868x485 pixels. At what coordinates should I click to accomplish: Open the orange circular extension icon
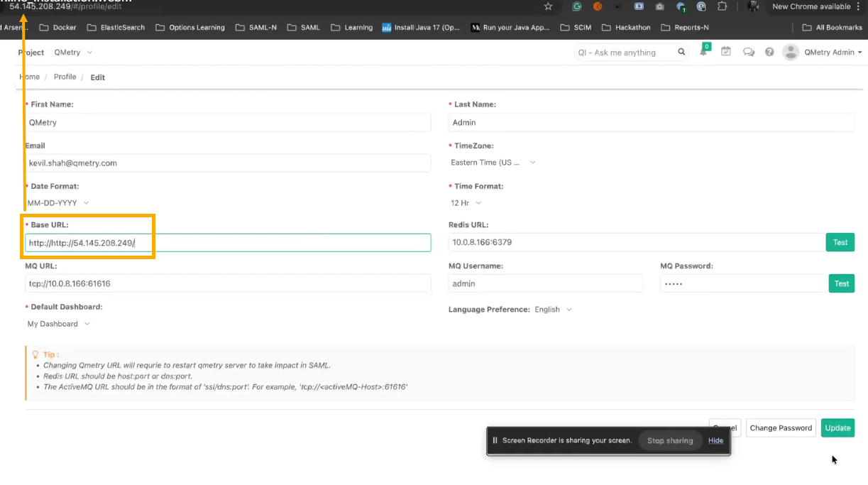598,6
